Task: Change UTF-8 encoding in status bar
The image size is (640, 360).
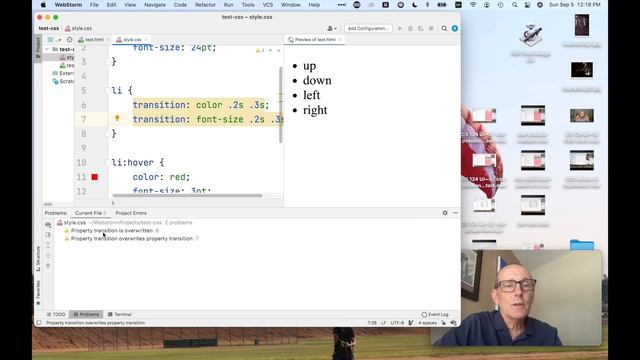Action: pyautogui.click(x=397, y=323)
